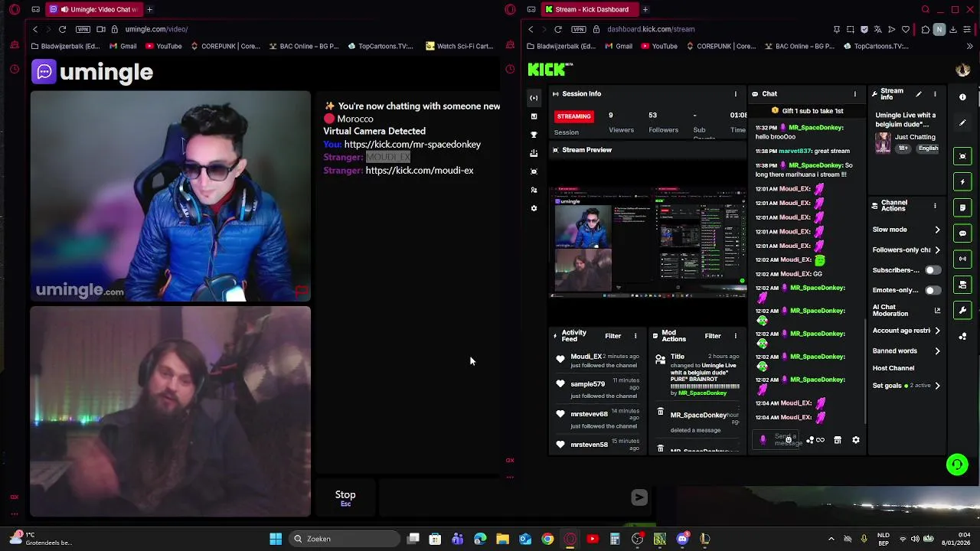Open new tab in umingle window

[149, 9]
